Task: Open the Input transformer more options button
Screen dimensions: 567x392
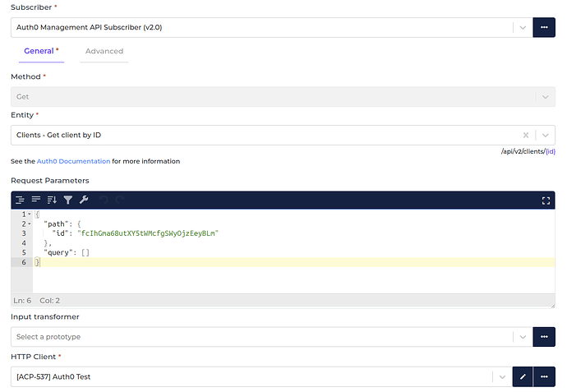Action: tap(544, 337)
